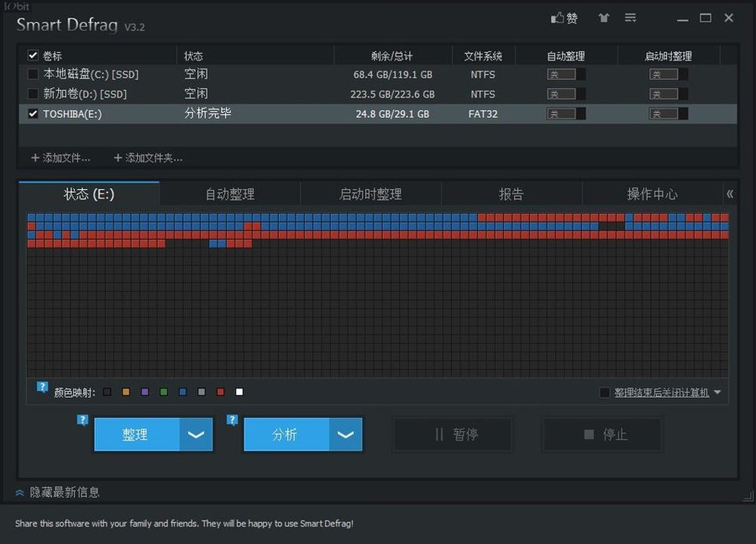Toggle the select-all volumes header checkbox
Image resolution: width=756 pixels, height=544 pixels.
click(x=33, y=55)
